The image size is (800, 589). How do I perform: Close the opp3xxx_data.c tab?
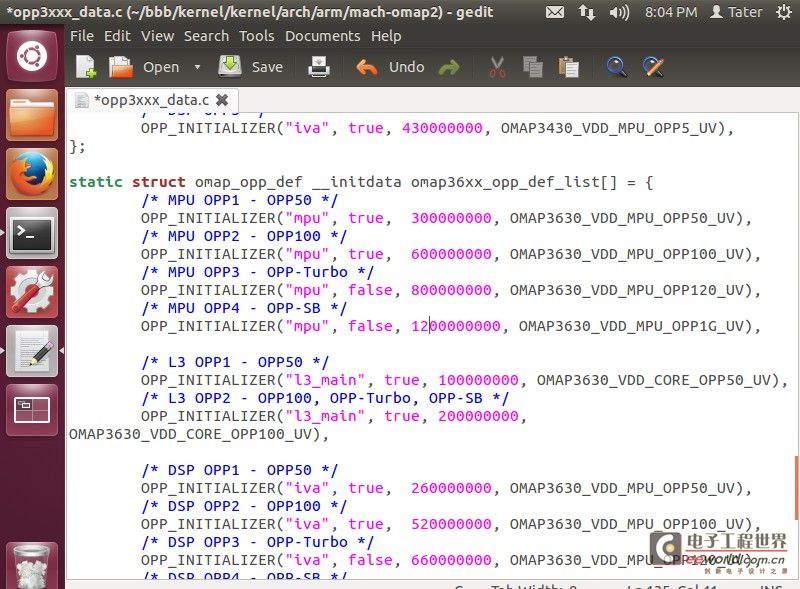point(222,100)
